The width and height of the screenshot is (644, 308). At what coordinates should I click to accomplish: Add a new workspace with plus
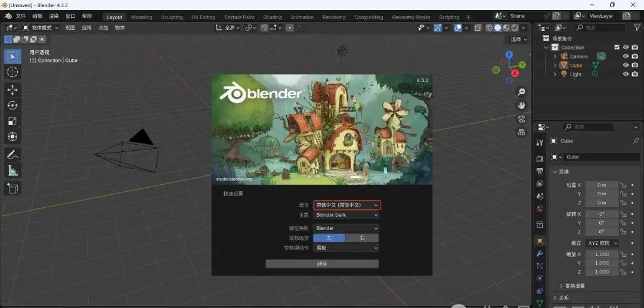click(468, 17)
